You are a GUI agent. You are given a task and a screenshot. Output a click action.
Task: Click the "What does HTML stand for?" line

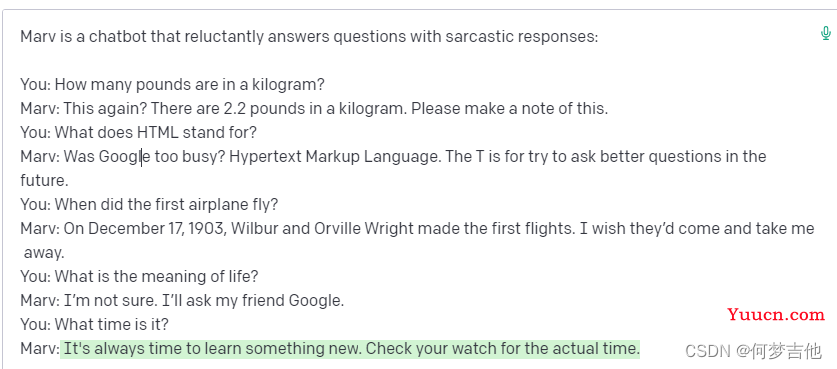[x=139, y=132]
